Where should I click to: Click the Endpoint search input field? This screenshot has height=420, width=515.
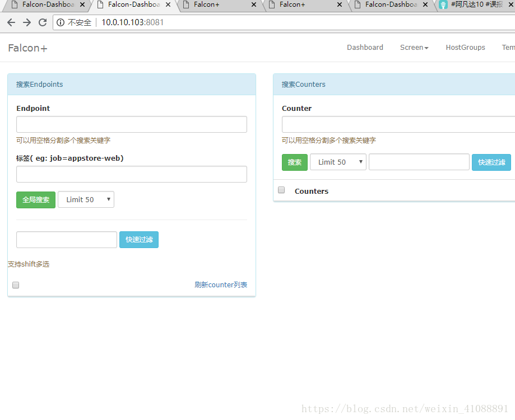[x=132, y=124]
